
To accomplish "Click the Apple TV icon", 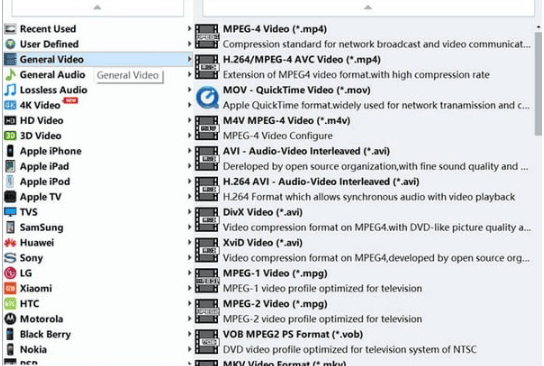I will click(x=10, y=197).
